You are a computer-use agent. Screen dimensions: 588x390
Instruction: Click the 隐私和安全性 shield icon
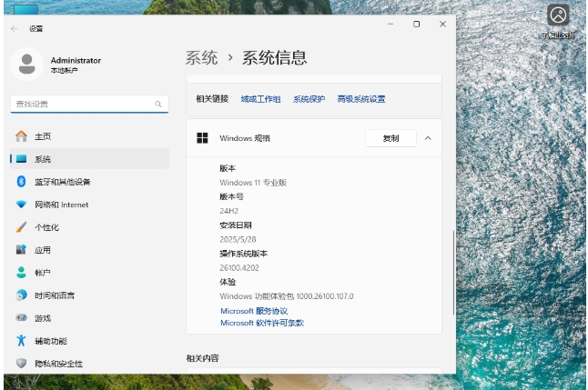point(21,364)
